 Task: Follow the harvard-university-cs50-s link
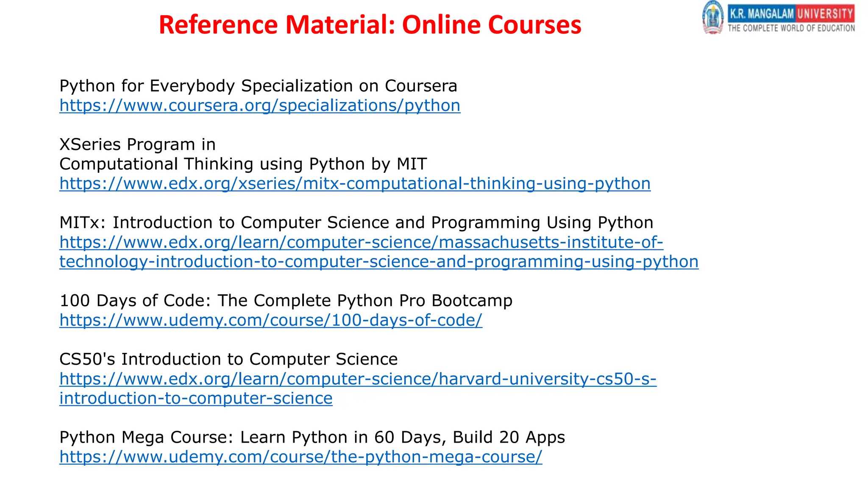click(x=358, y=379)
